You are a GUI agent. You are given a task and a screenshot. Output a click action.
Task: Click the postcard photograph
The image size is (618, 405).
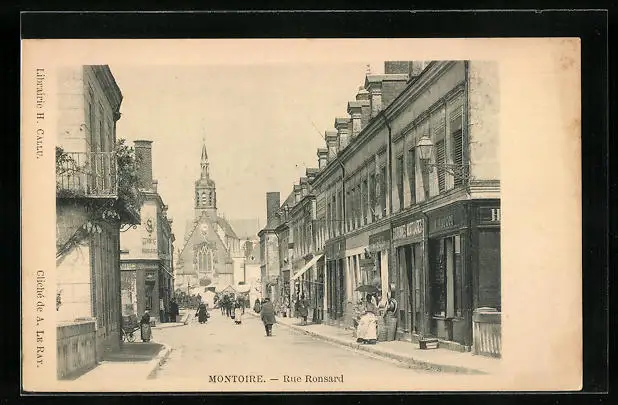click(x=278, y=215)
